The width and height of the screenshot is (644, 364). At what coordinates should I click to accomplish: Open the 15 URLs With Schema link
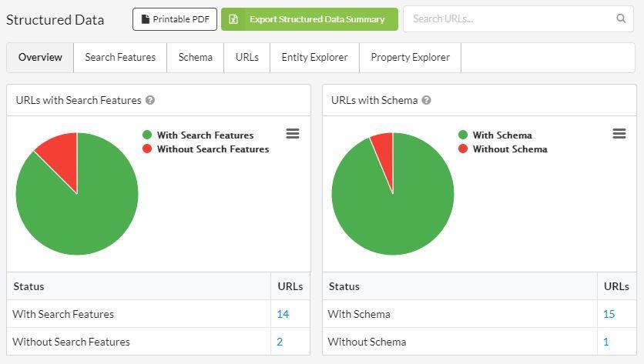(609, 314)
